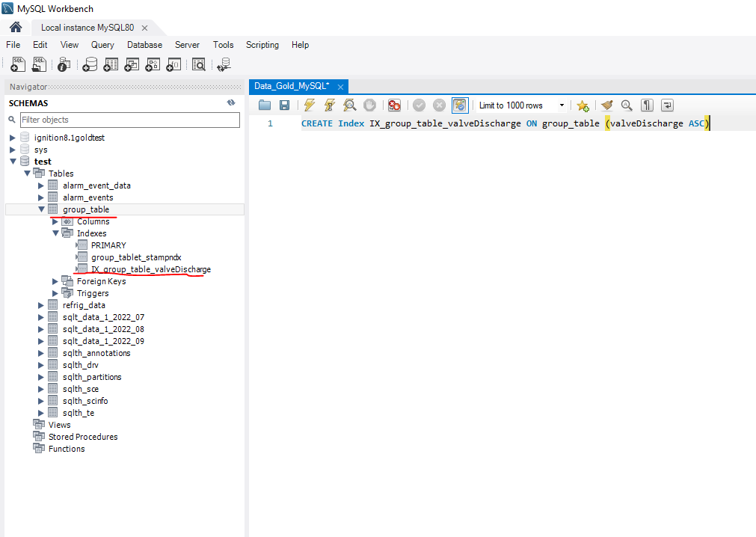756x537 pixels.
Task: Open the Help menu
Action: tap(300, 45)
